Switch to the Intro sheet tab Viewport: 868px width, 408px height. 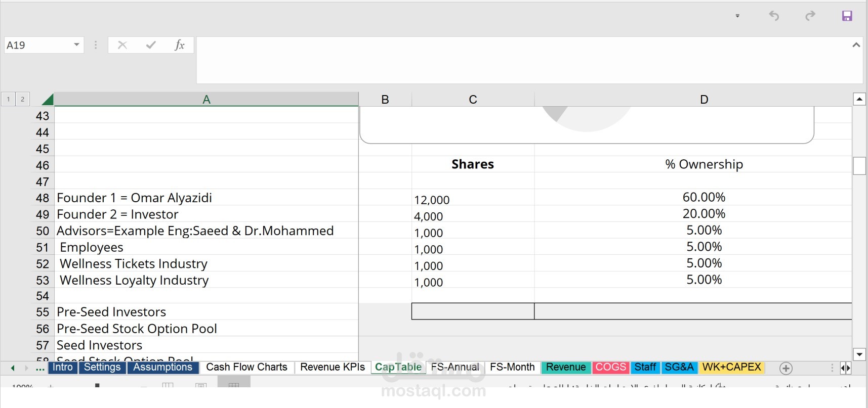[x=63, y=368]
